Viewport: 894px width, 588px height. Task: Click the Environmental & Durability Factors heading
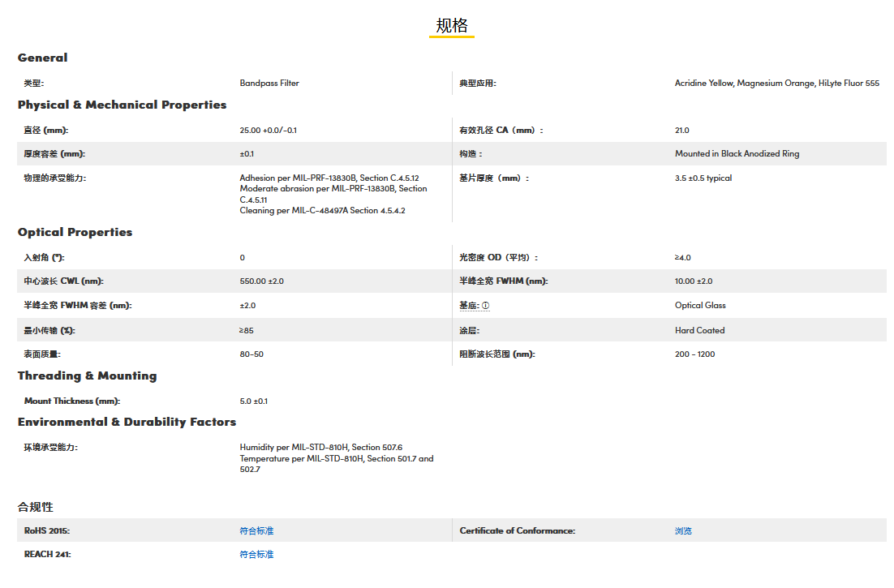(x=127, y=422)
